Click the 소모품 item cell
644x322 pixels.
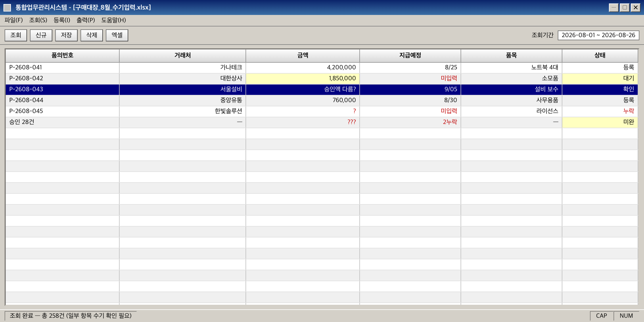click(511, 78)
